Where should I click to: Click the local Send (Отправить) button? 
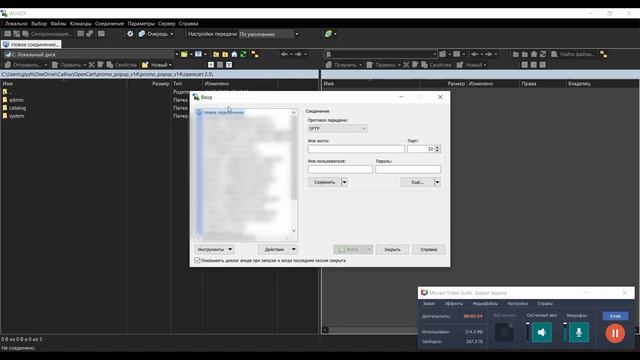(23, 65)
